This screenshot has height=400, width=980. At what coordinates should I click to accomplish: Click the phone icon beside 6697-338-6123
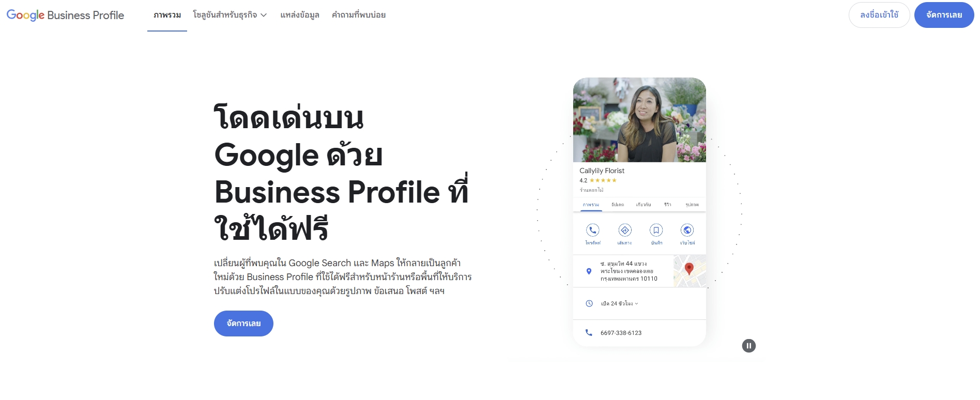(589, 333)
